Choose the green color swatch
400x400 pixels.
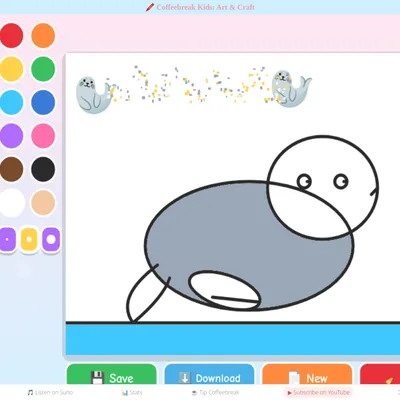click(43, 69)
